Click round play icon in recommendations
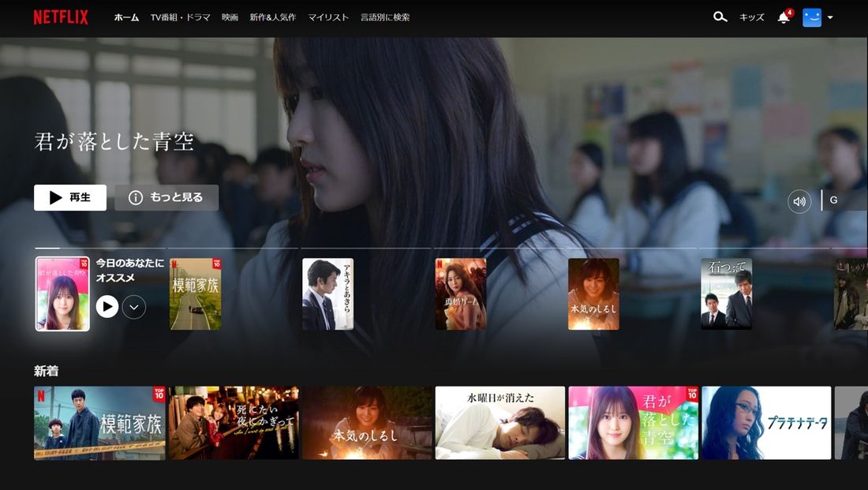Screen dimensions: 868x490 pos(107,307)
